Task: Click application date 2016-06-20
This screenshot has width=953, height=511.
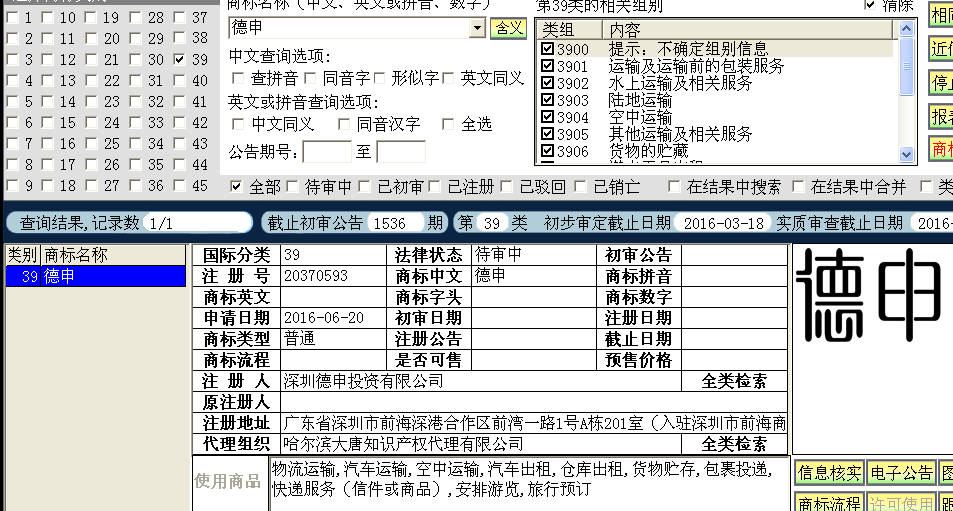Action: (323, 318)
